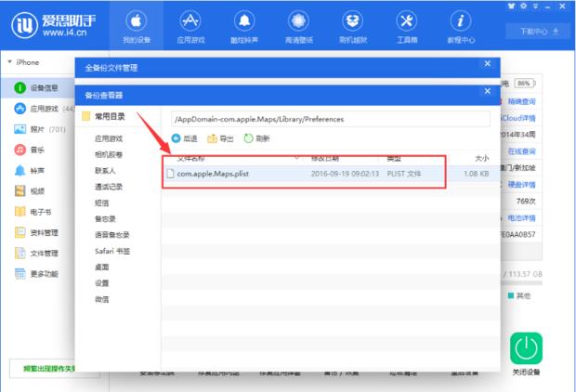The width and height of the screenshot is (576, 392).
Task: Open the 硬盘详情 link
Action: 521,185
